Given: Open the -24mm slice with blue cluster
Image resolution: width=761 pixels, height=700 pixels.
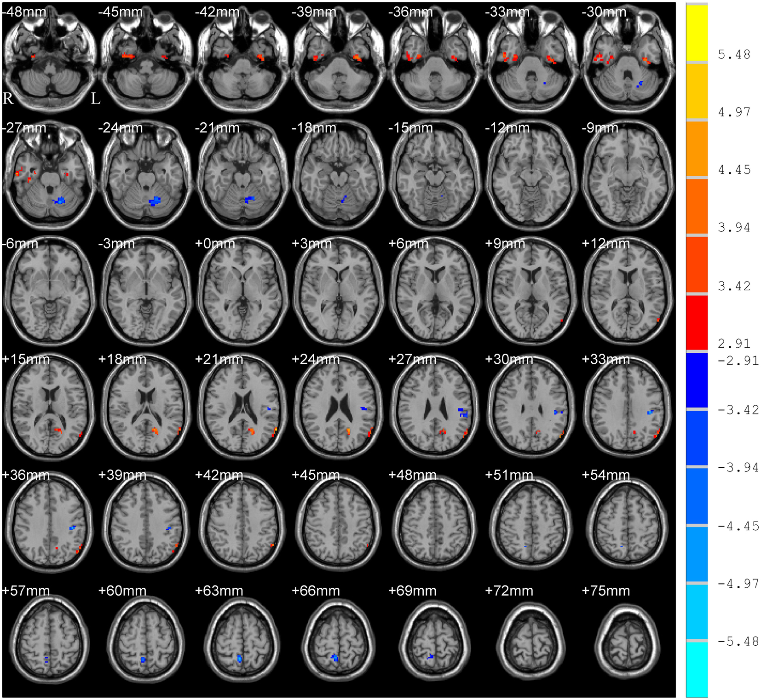Looking at the screenshot, I should (x=146, y=175).
